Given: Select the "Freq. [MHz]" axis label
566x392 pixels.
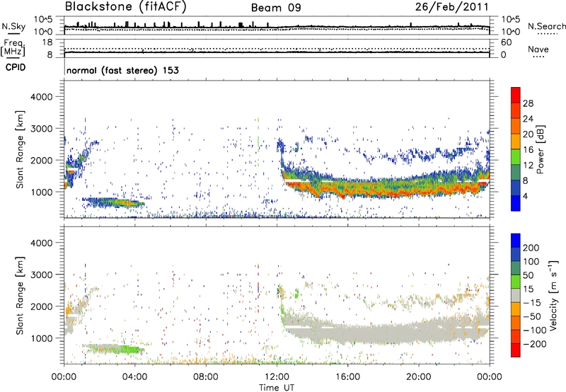Looking at the screenshot, I should click(x=13, y=48).
